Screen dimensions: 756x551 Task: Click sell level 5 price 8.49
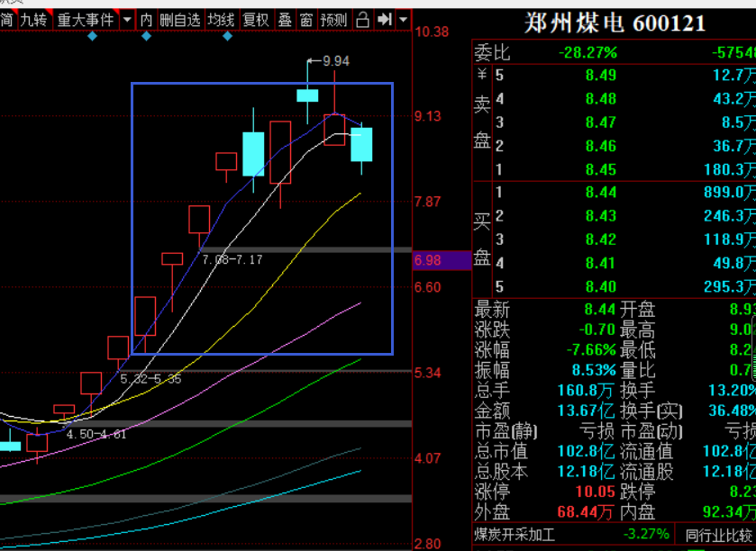pyautogui.click(x=601, y=75)
